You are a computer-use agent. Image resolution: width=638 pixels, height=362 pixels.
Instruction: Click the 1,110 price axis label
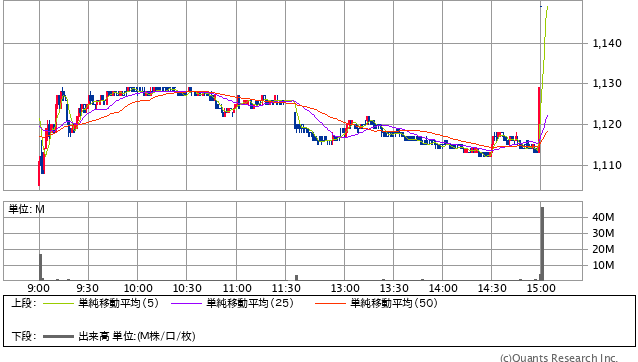607,165
